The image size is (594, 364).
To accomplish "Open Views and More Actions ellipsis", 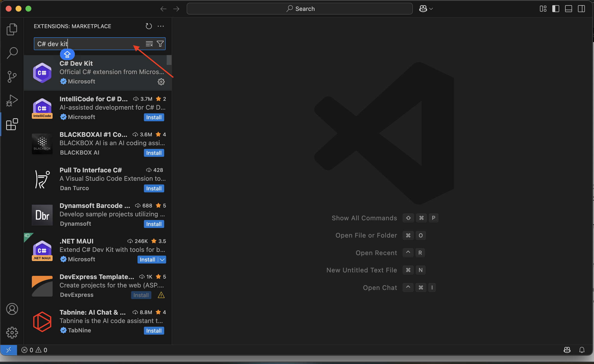I will point(161,26).
